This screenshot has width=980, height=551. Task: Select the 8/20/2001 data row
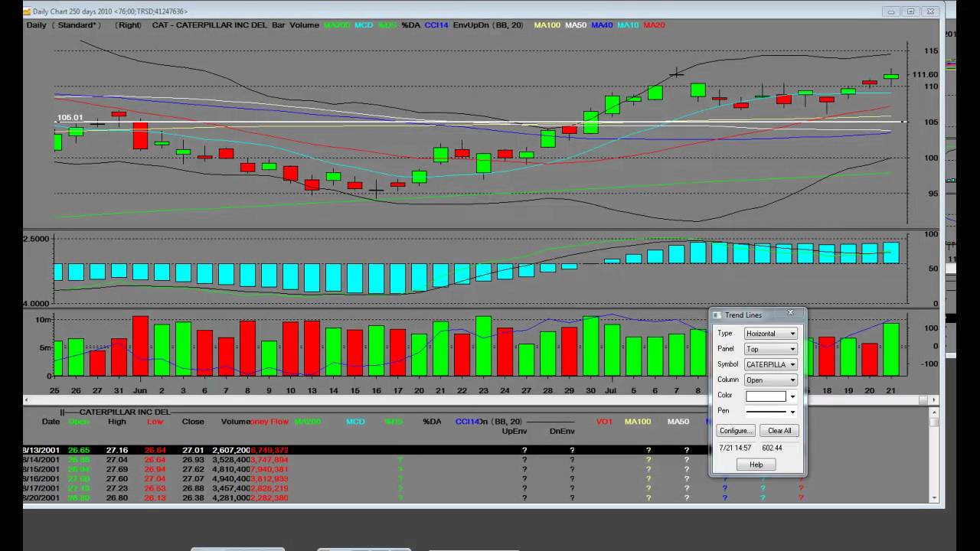point(476,497)
